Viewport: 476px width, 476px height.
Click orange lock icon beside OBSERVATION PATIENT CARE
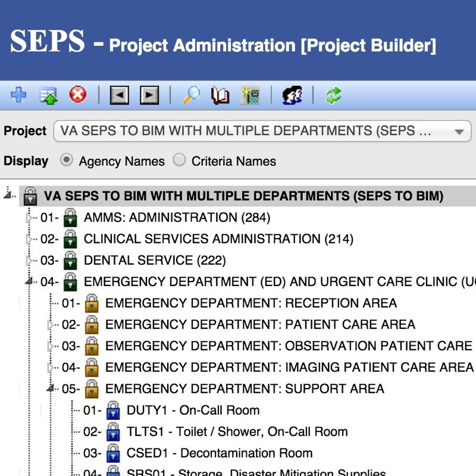(92, 346)
